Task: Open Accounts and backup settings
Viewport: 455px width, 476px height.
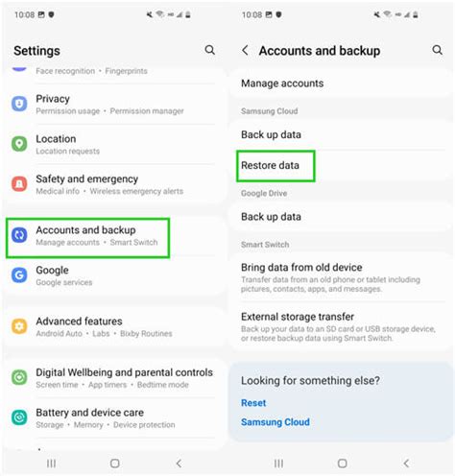Action: click(87, 238)
